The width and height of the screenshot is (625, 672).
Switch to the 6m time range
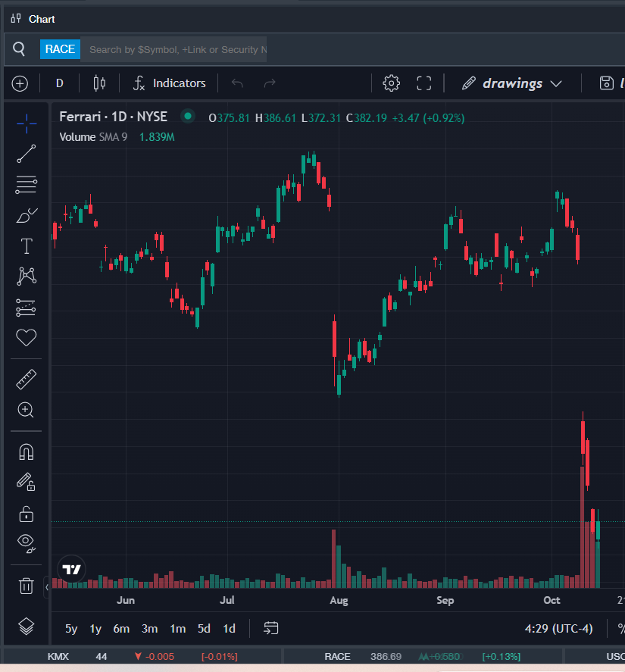pos(121,629)
